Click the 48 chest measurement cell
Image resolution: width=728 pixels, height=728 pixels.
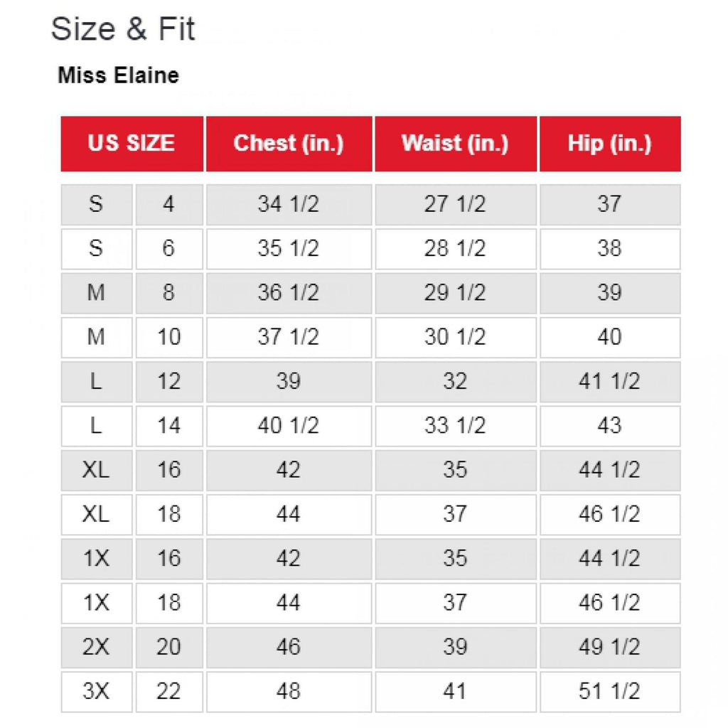point(289,691)
